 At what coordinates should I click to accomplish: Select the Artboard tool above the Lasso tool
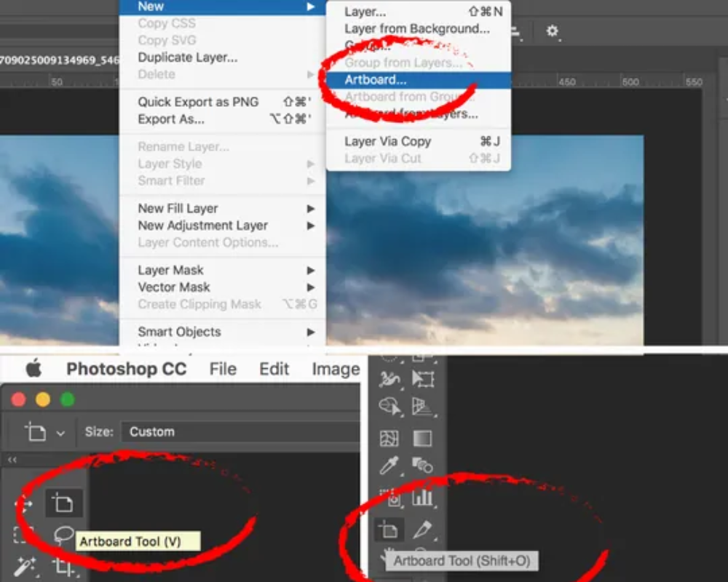[x=63, y=503]
